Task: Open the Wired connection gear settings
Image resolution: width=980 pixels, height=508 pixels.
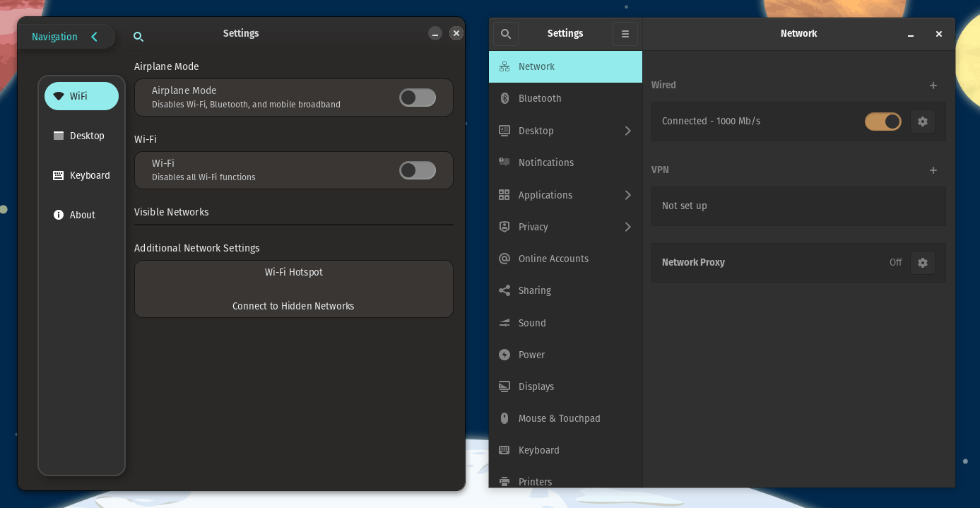Action: (922, 122)
